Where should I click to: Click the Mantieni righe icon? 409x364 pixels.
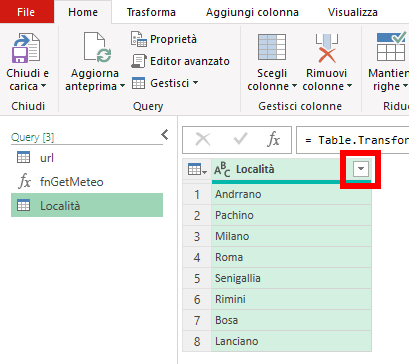point(391,47)
